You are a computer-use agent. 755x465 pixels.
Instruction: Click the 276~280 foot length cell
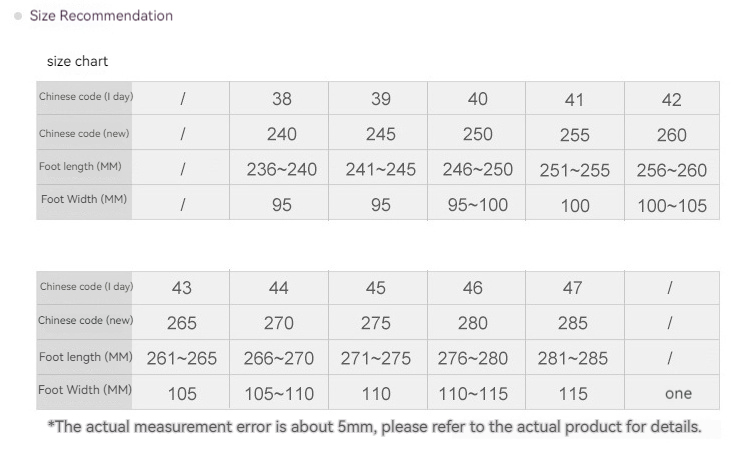tap(473, 358)
